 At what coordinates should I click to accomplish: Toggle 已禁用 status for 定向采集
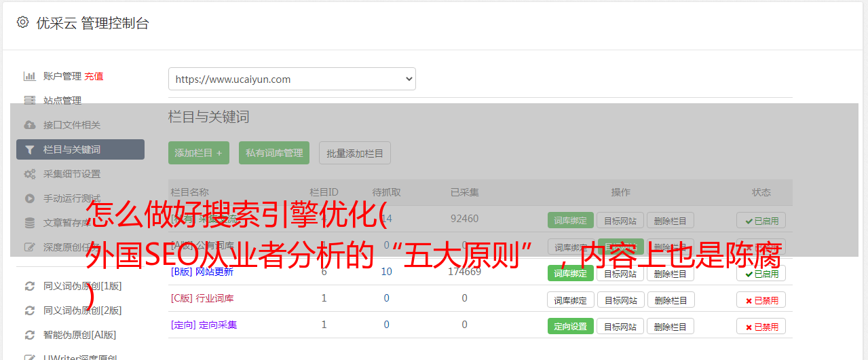761,326
